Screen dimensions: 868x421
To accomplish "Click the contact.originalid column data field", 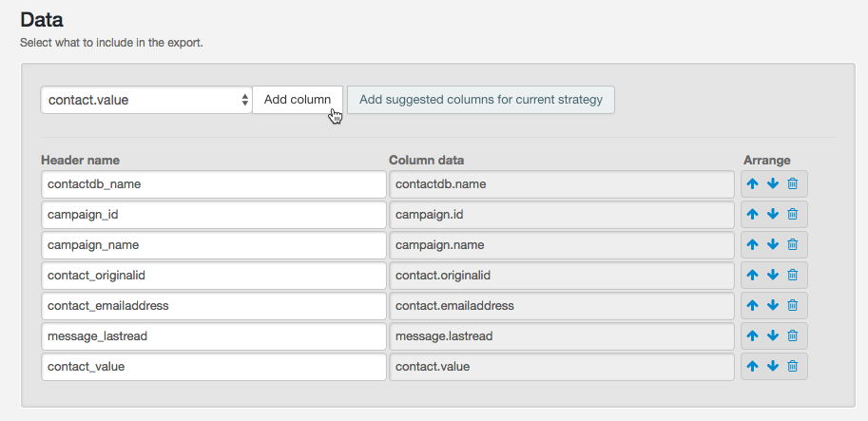I will point(561,276).
